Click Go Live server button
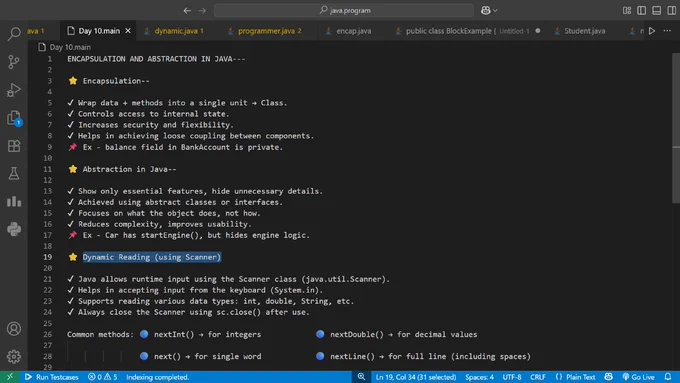The image size is (680, 383). point(638,377)
